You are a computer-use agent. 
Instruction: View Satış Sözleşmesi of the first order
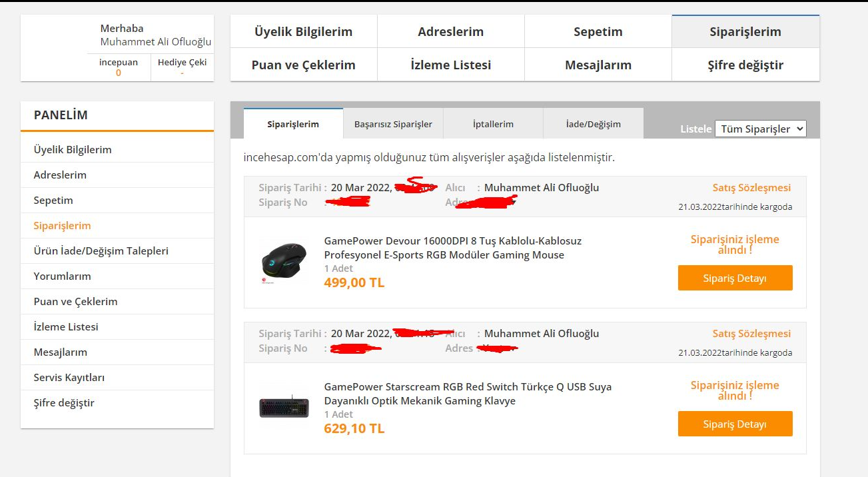tap(751, 188)
